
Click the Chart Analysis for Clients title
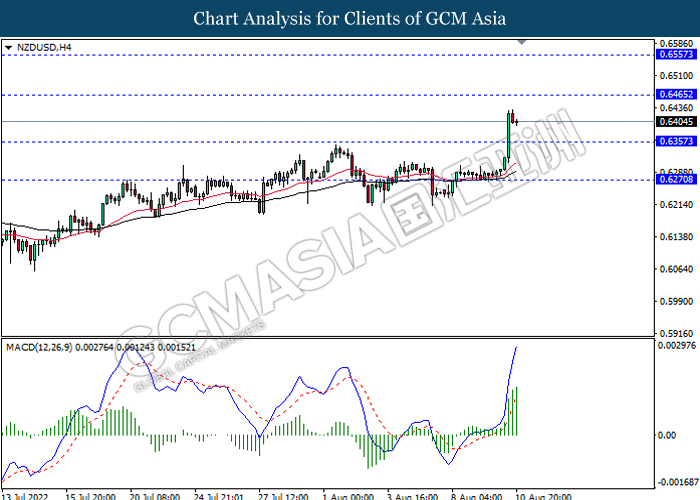point(350,19)
